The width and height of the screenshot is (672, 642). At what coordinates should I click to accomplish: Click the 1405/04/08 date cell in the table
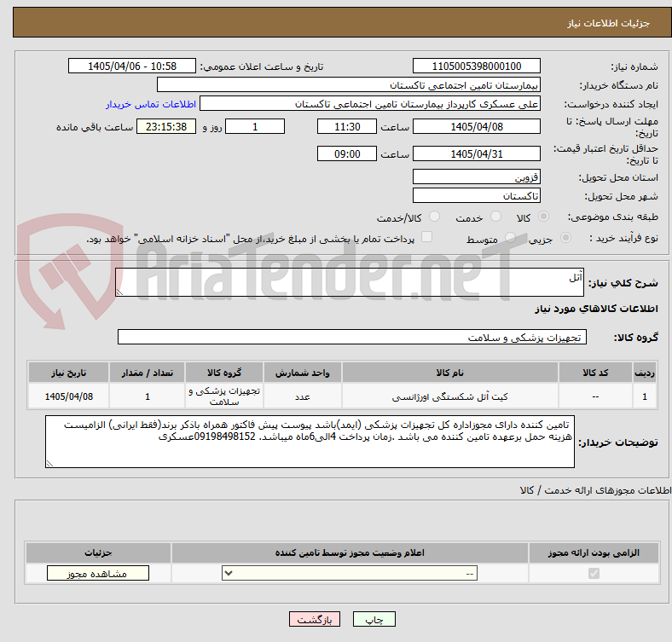68,396
